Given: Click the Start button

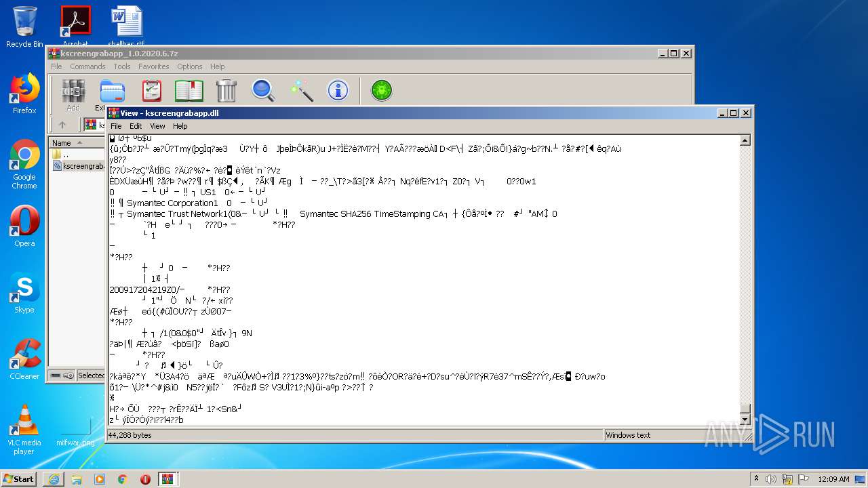Looking at the screenshot, I should 19,479.
